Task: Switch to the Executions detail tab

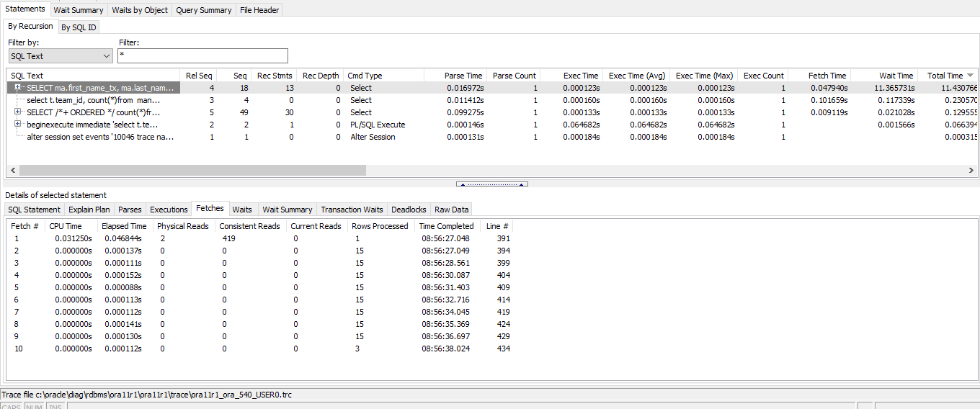Action: click(x=169, y=210)
